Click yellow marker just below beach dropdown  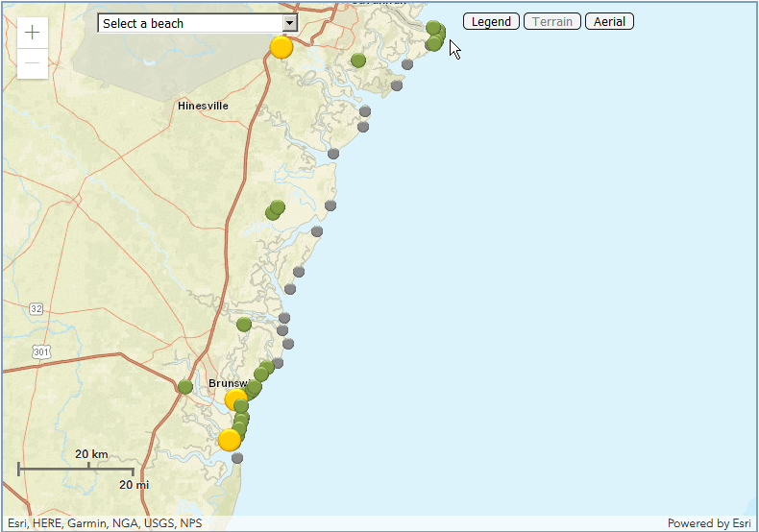(281, 48)
